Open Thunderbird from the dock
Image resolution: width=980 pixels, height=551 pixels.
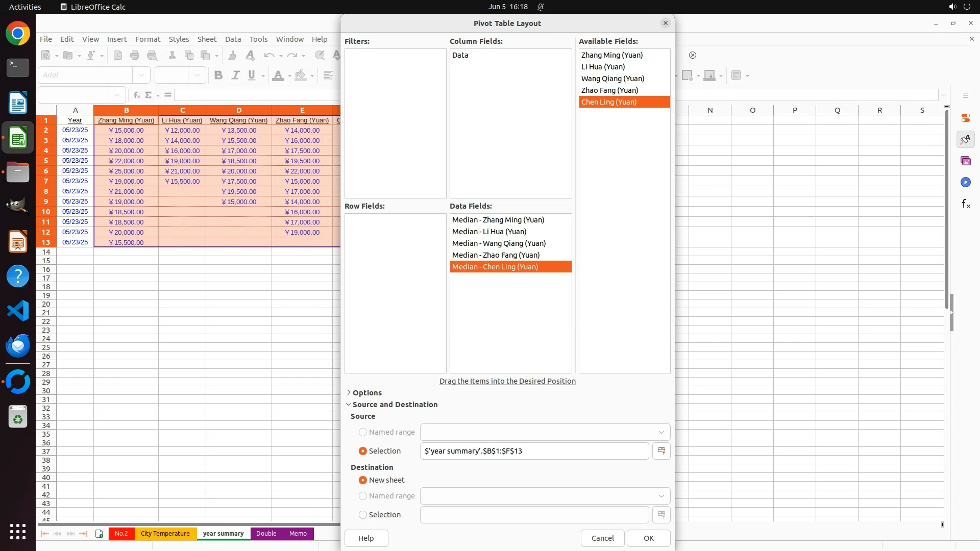pyautogui.click(x=18, y=346)
